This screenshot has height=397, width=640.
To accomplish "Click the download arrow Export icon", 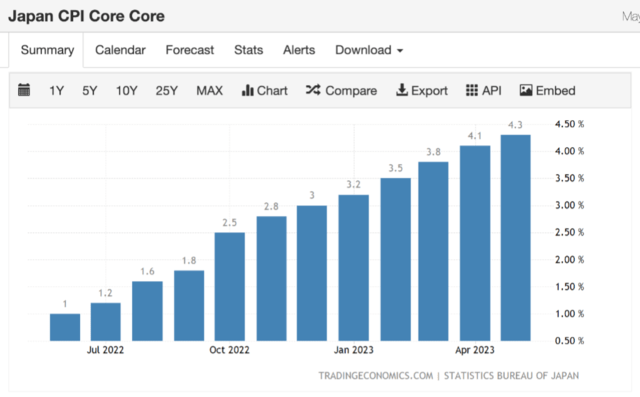I will coord(402,90).
